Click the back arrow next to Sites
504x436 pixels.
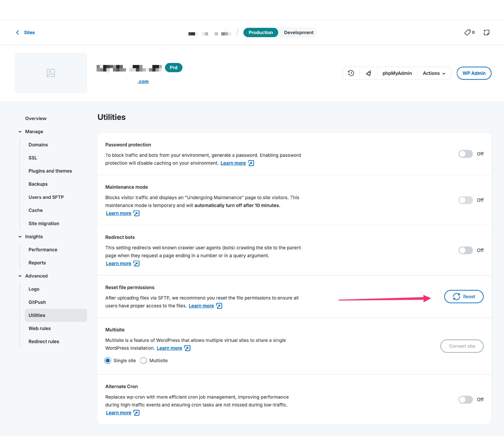pyautogui.click(x=17, y=32)
